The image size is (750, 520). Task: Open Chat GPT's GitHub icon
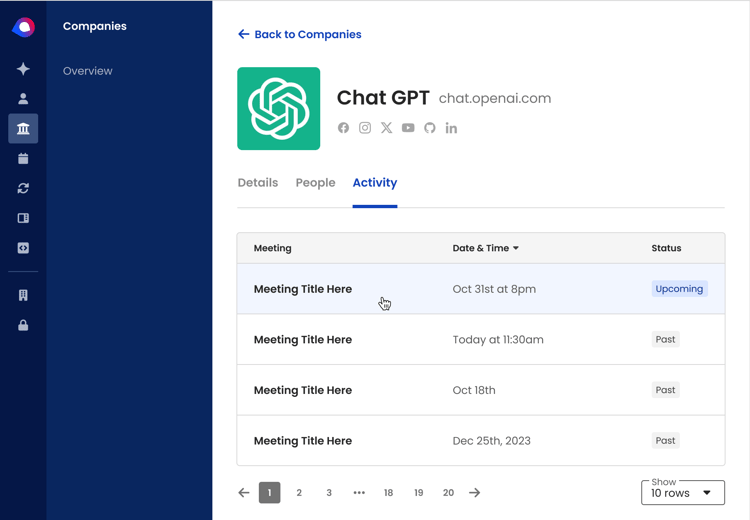(x=430, y=128)
